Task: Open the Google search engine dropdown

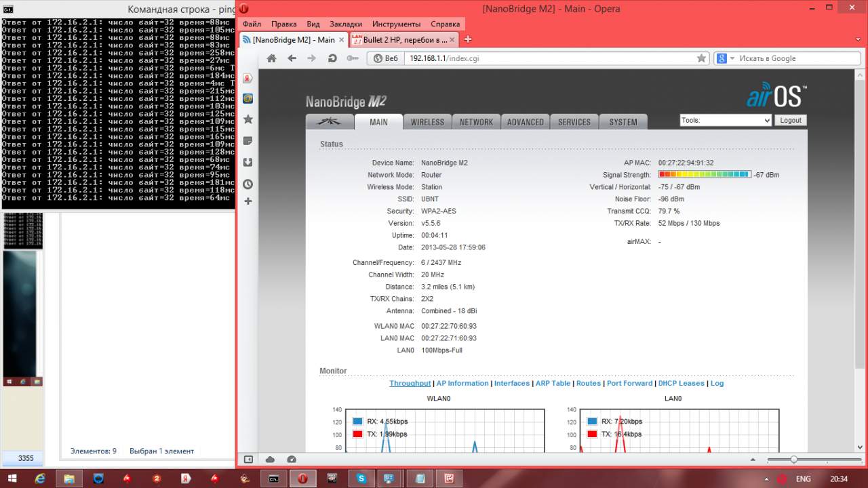Action: (x=725, y=58)
